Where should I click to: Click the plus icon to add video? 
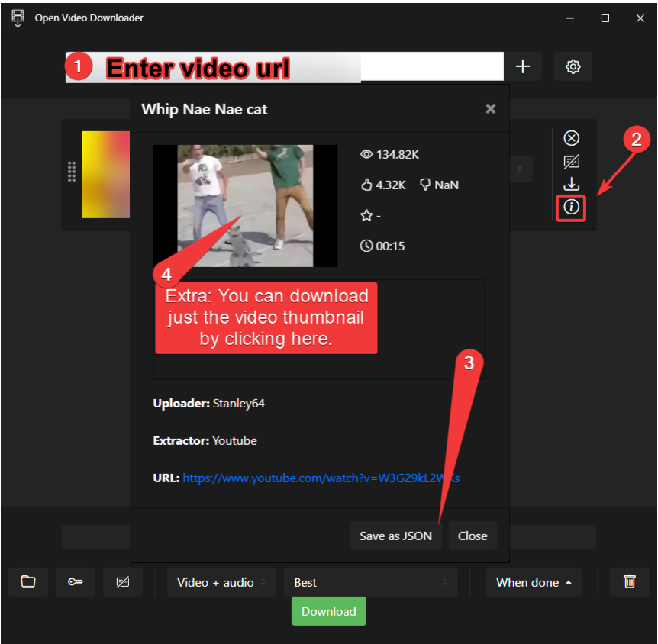[522, 66]
